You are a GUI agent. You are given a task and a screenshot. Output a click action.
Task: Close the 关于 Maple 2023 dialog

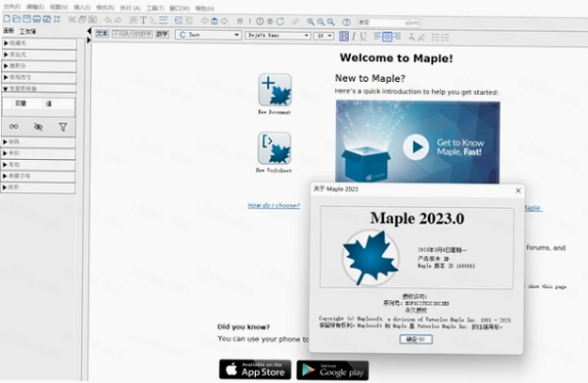pos(518,191)
